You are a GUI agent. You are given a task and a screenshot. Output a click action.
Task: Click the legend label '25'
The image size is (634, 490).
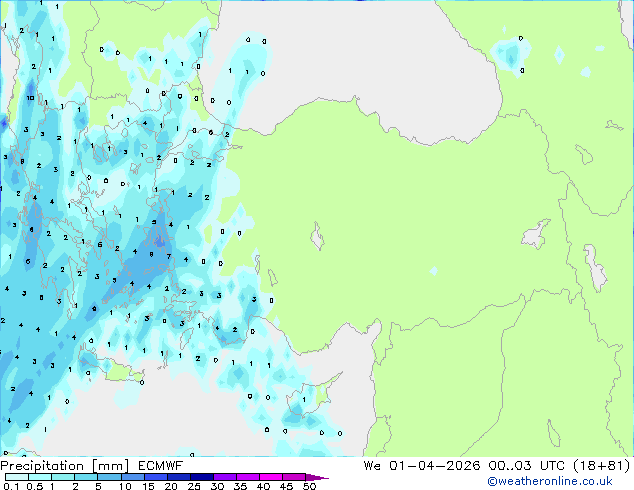pyautogui.click(x=194, y=486)
